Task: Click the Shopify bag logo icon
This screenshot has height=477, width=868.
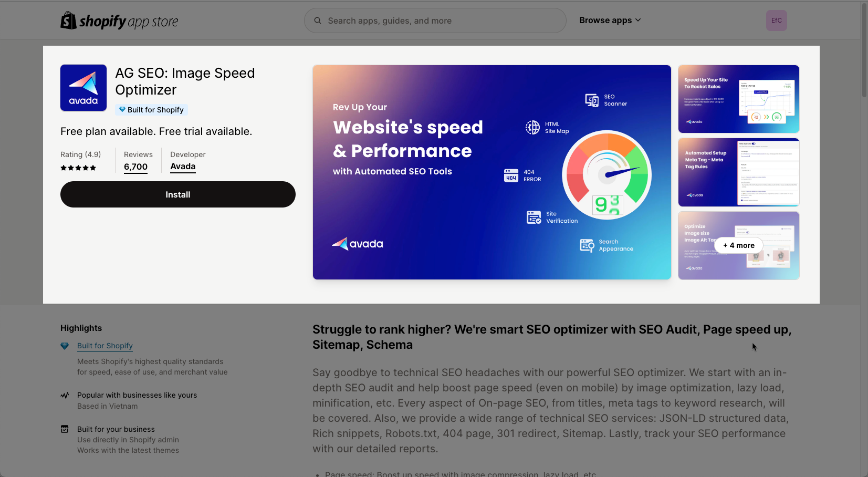Action: [68, 20]
